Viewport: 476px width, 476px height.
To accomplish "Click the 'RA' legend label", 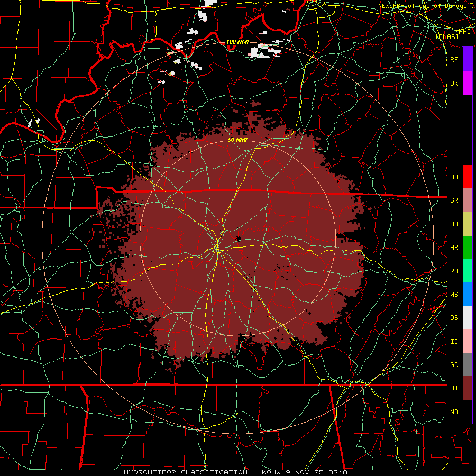I will coord(454,271).
